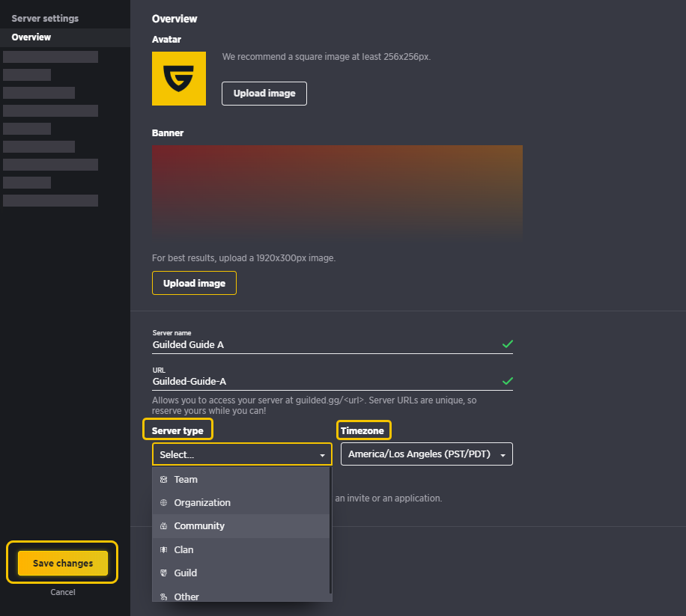Click the Server type dropdown arrow
The width and height of the screenshot is (686, 616).
(x=323, y=455)
